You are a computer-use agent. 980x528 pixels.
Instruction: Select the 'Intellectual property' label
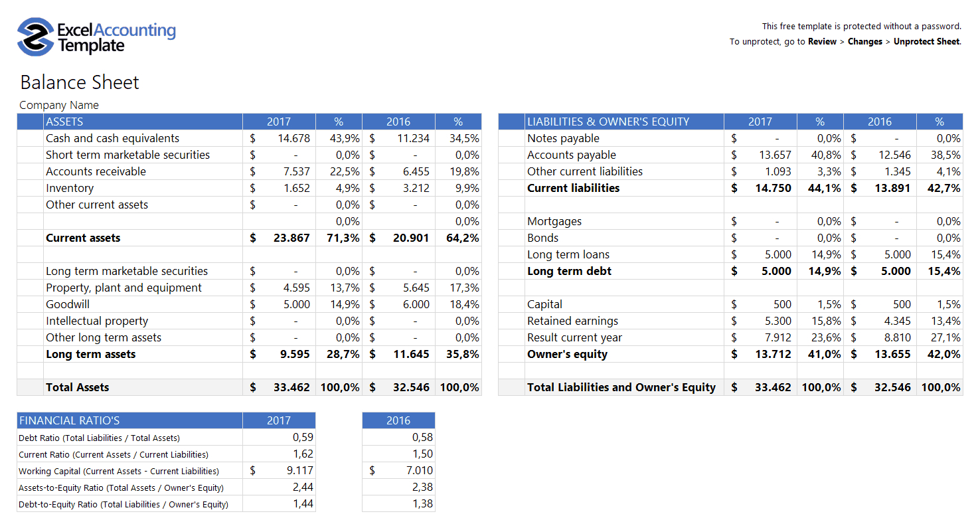tap(97, 321)
